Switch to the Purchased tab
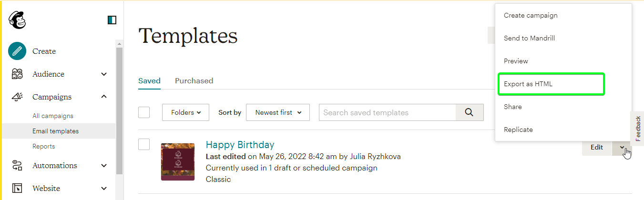 [194, 80]
